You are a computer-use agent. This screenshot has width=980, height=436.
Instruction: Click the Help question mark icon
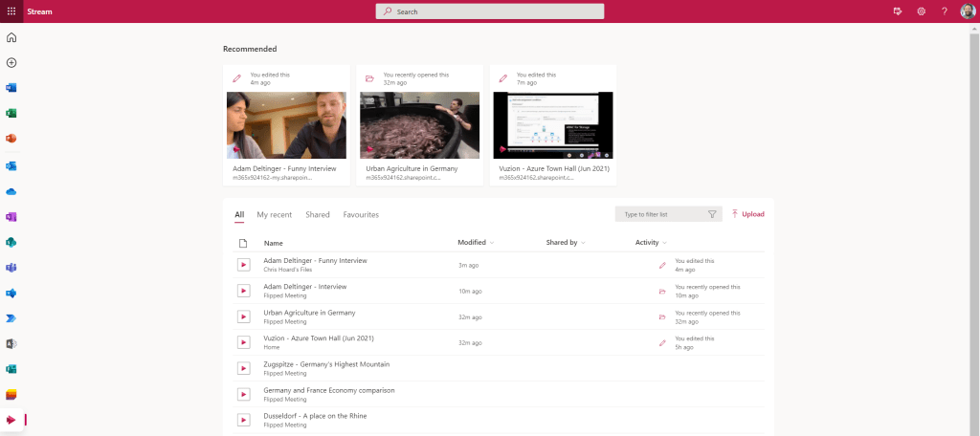[944, 11]
